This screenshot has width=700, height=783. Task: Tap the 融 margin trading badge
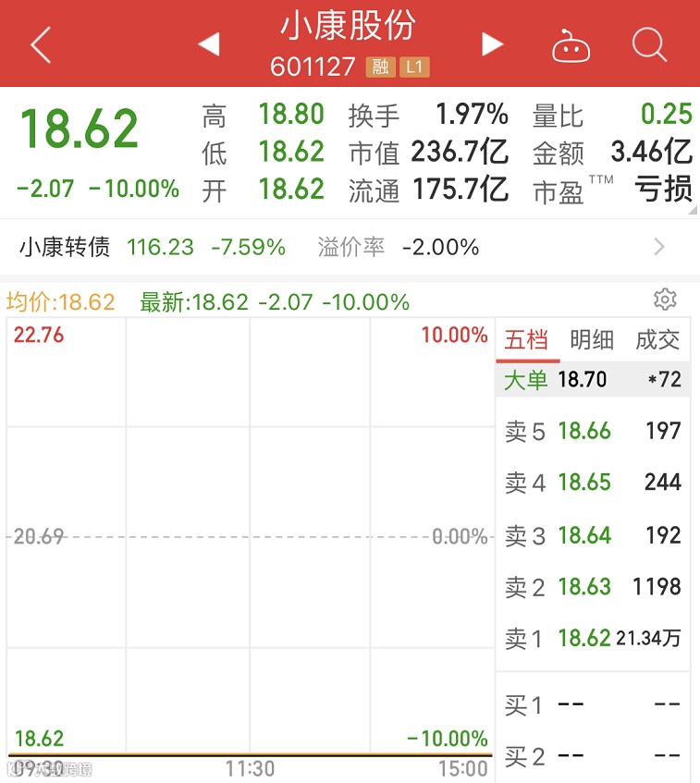click(381, 67)
